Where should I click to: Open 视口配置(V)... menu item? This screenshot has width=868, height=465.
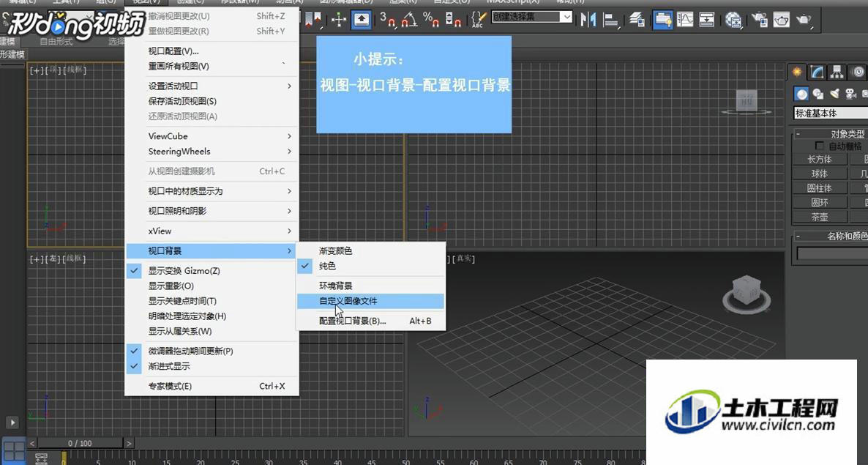point(212,51)
